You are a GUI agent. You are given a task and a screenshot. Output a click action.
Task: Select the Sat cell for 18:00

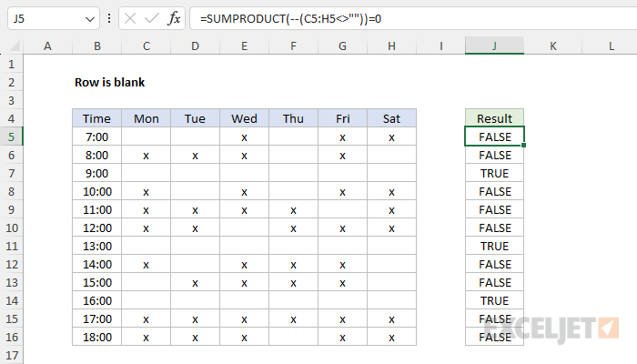391,338
